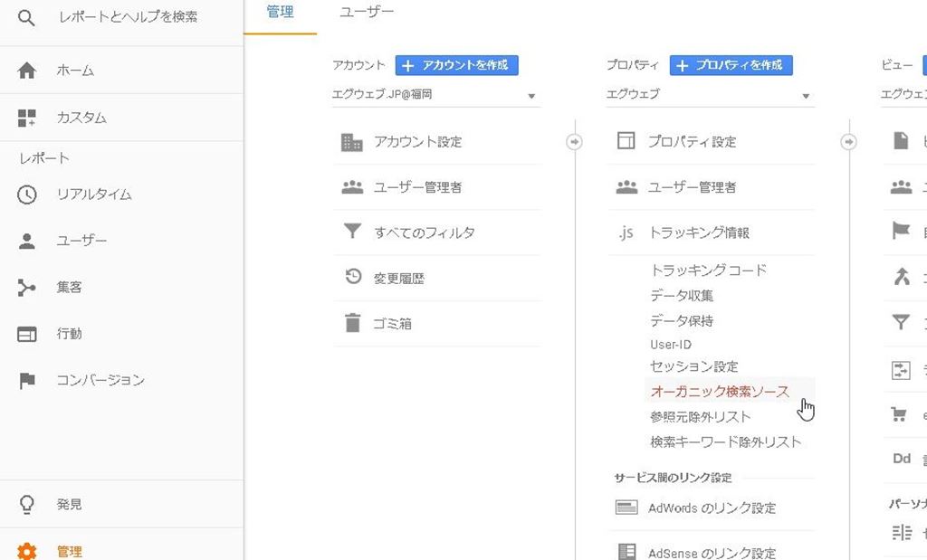Select the 管理 tab at top
This screenshot has width=927, height=560.
[x=280, y=13]
